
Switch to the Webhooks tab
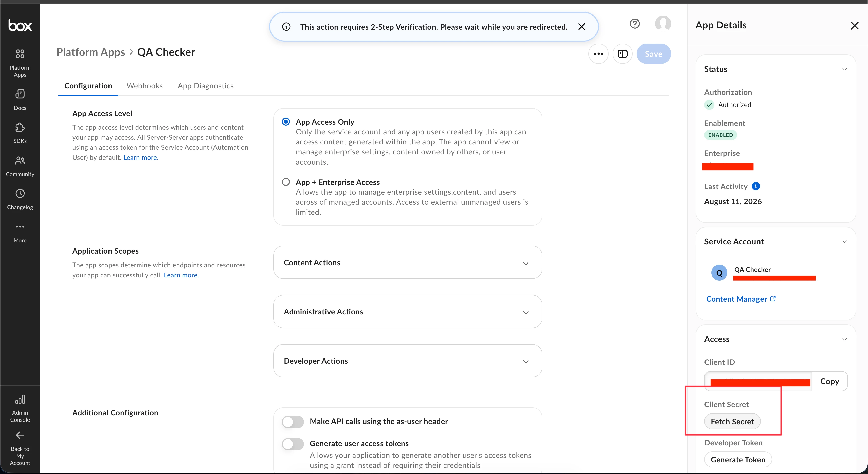(145, 86)
